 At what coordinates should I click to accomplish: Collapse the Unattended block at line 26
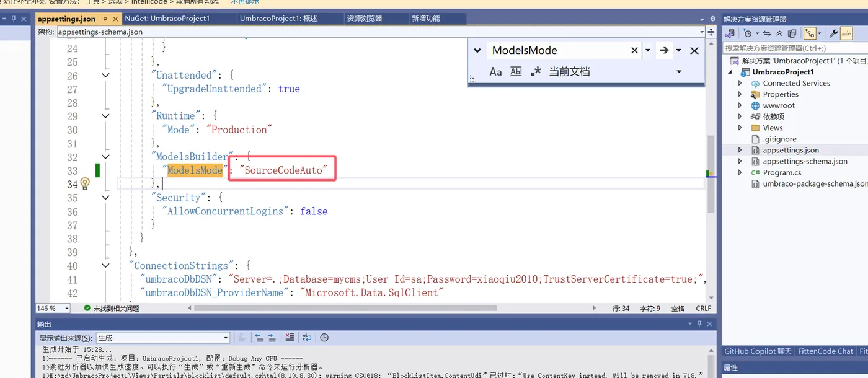pos(105,76)
